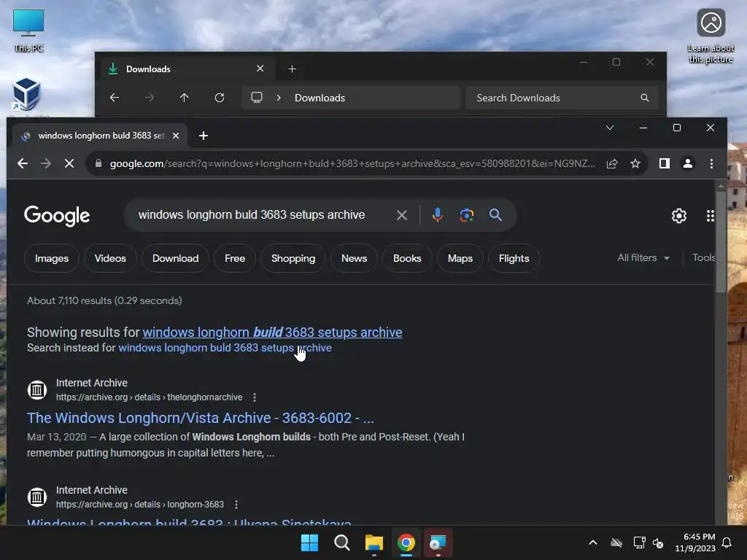Click the Google logo
This screenshot has height=560, width=747.
pos(57,216)
